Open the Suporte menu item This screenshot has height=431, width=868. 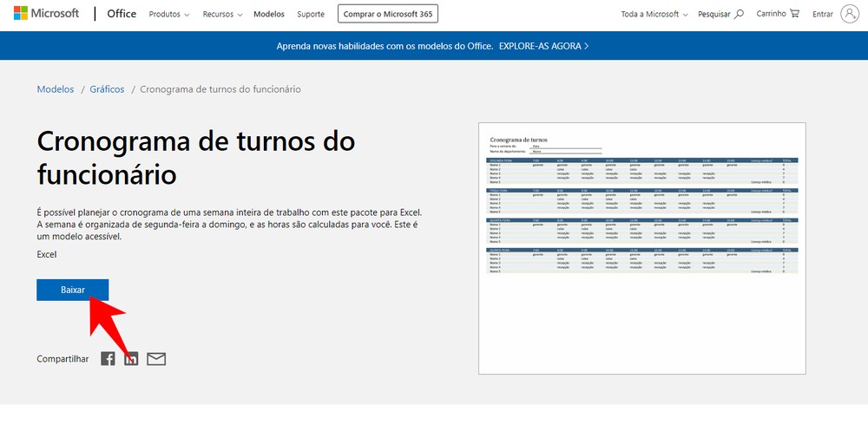[311, 15]
